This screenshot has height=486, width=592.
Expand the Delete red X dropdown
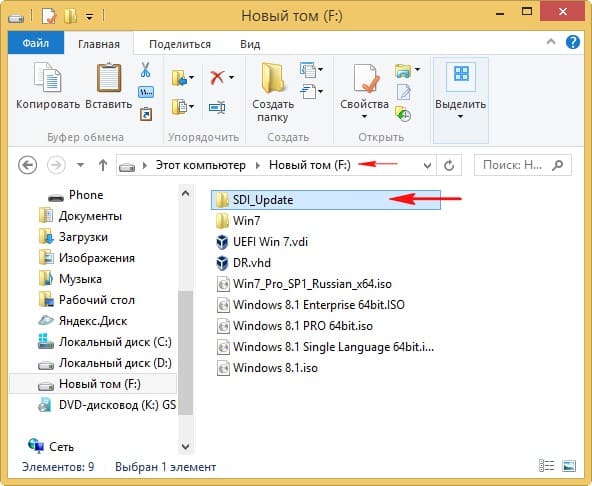coord(231,77)
